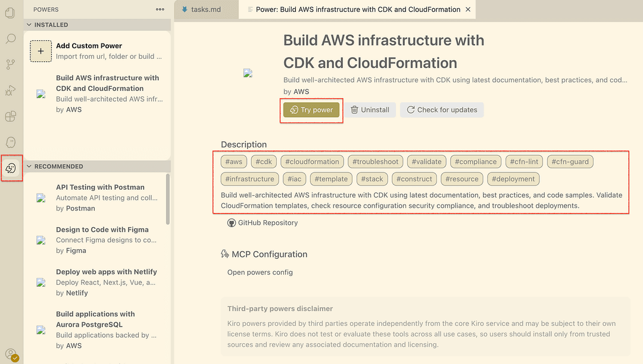Select installed Build AWS infrastructure power
This screenshot has height=364, width=643.
97,94
